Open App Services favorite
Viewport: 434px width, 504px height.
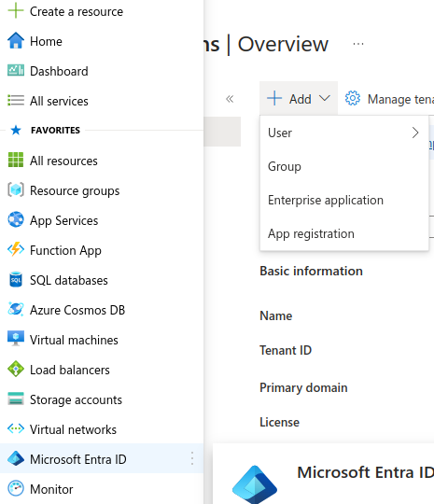point(64,220)
